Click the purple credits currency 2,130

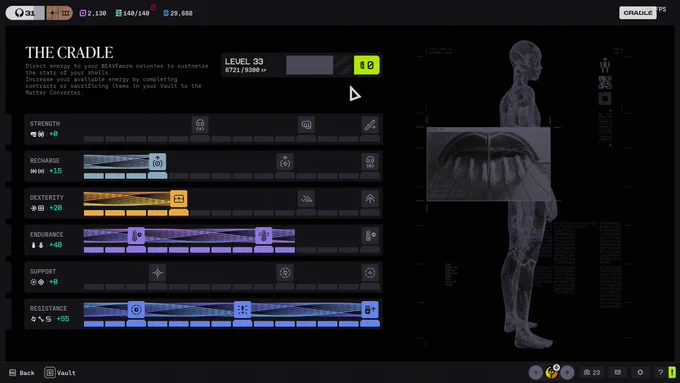(93, 13)
